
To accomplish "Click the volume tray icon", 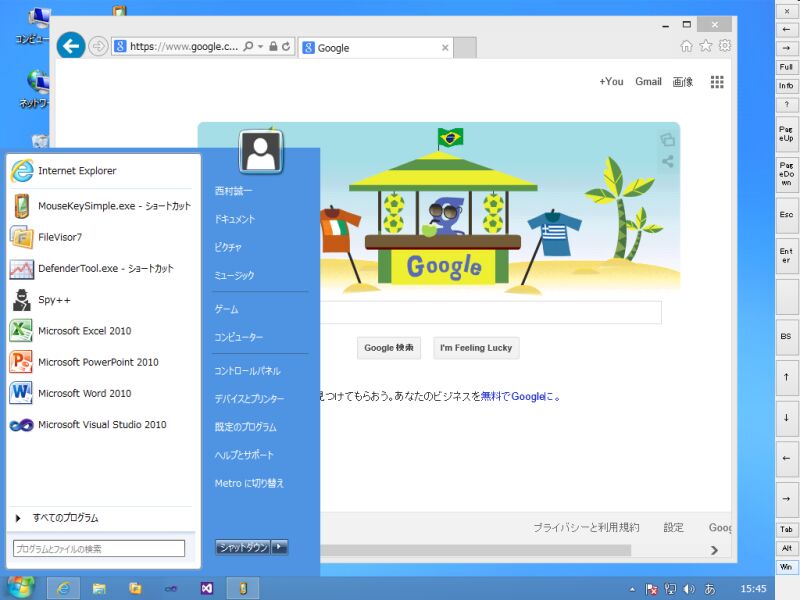I will coord(689,589).
